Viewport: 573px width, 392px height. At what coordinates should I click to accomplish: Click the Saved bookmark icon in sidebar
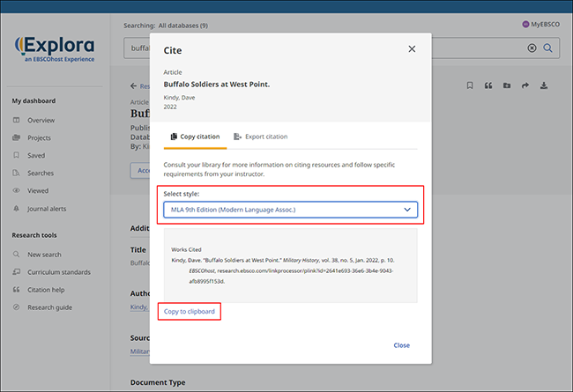16,155
